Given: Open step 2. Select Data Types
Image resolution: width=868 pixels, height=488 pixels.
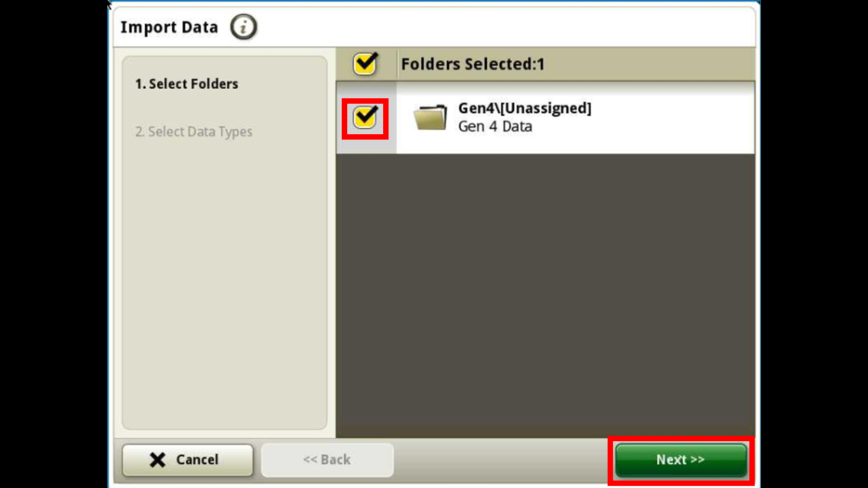Looking at the screenshot, I should (x=193, y=131).
